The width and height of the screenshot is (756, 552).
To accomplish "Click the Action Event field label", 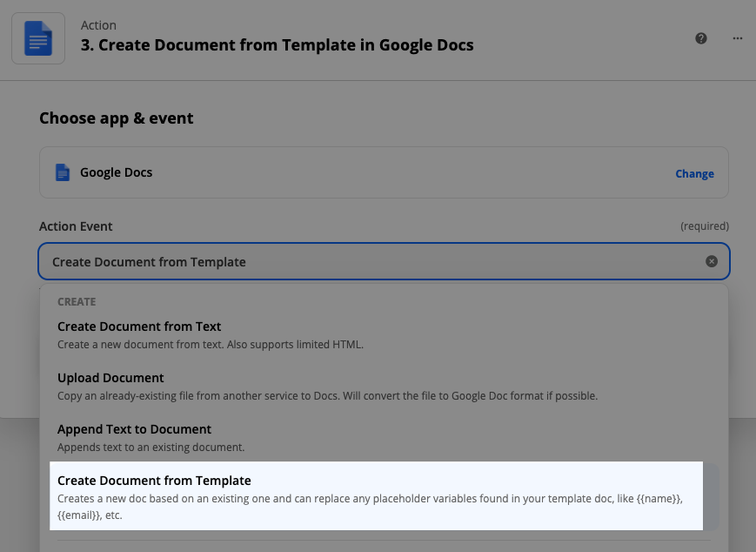I will (76, 226).
